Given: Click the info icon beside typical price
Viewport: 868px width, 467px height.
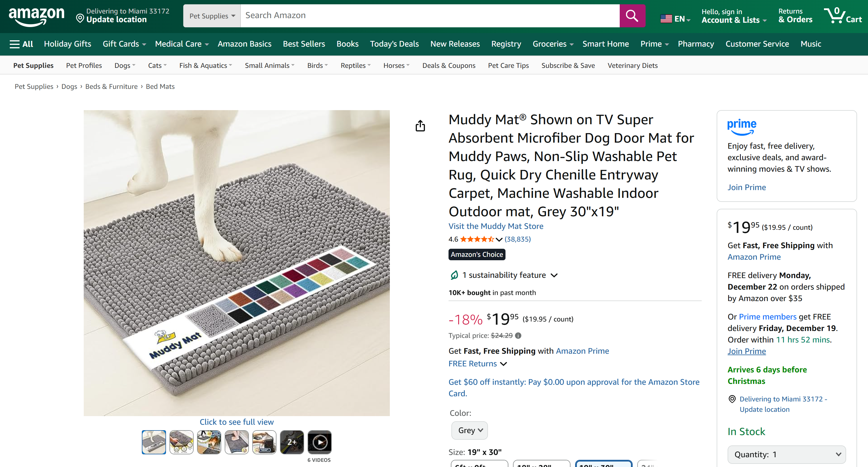Looking at the screenshot, I should tap(518, 336).
